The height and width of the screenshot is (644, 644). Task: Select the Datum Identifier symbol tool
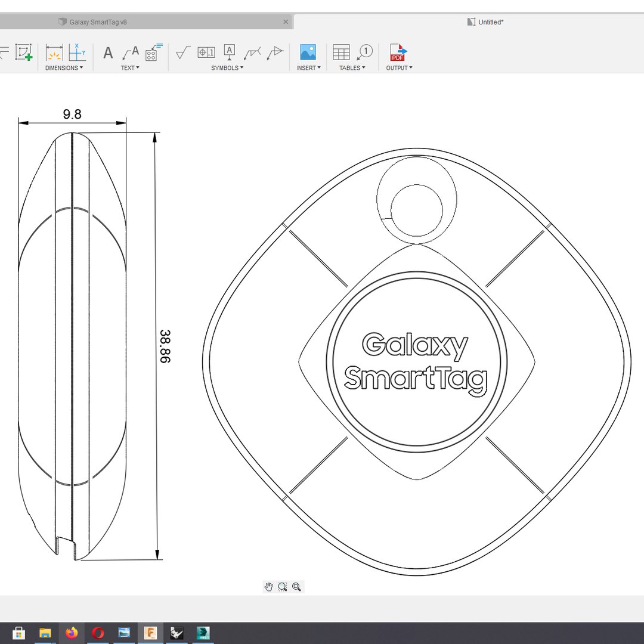tap(229, 52)
